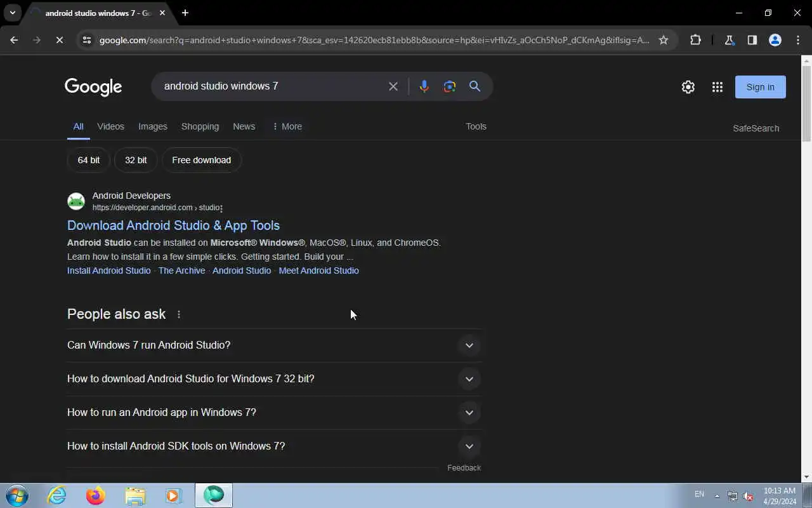Click the browser forward arrow
Image resolution: width=812 pixels, height=508 pixels.
(36, 40)
